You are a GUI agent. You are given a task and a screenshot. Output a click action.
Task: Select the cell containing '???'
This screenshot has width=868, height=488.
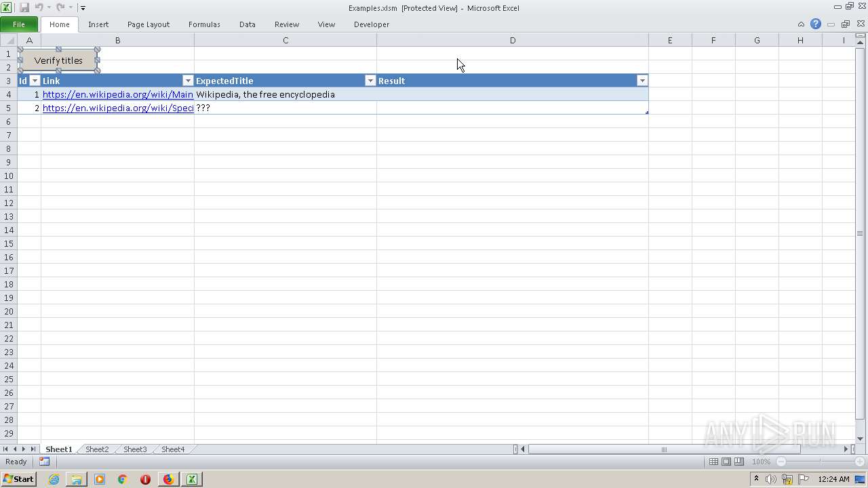click(285, 108)
